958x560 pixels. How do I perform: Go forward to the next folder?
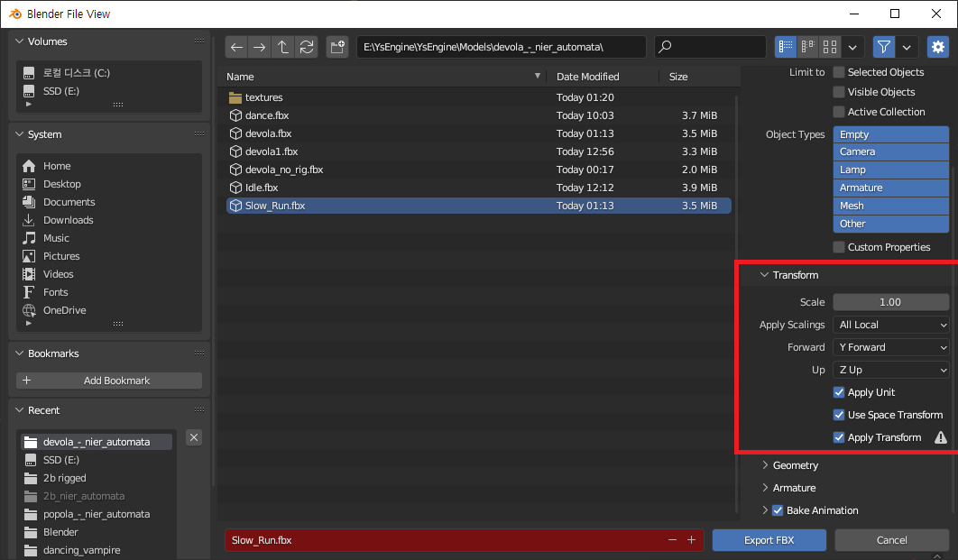(260, 47)
